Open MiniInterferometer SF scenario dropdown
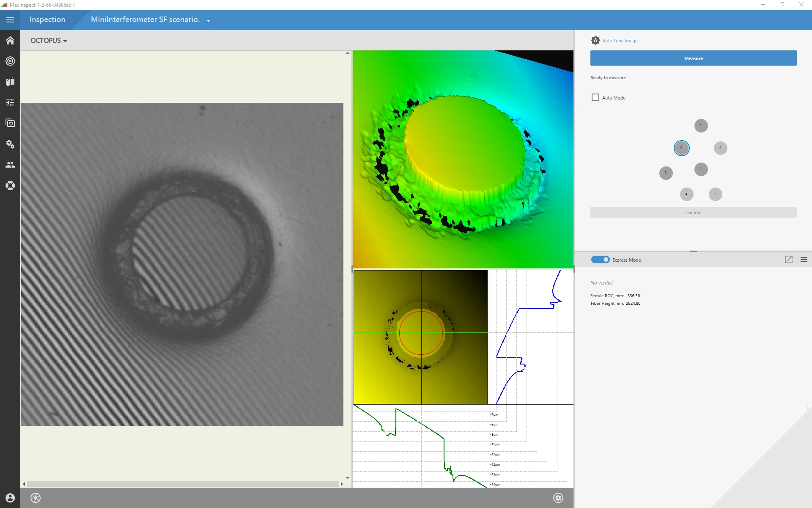 (208, 20)
